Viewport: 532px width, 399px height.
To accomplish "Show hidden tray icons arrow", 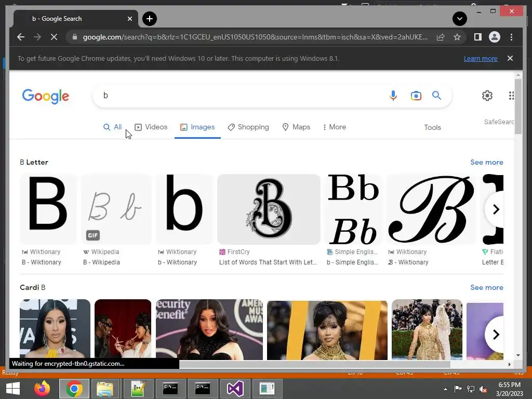I will [445, 389].
